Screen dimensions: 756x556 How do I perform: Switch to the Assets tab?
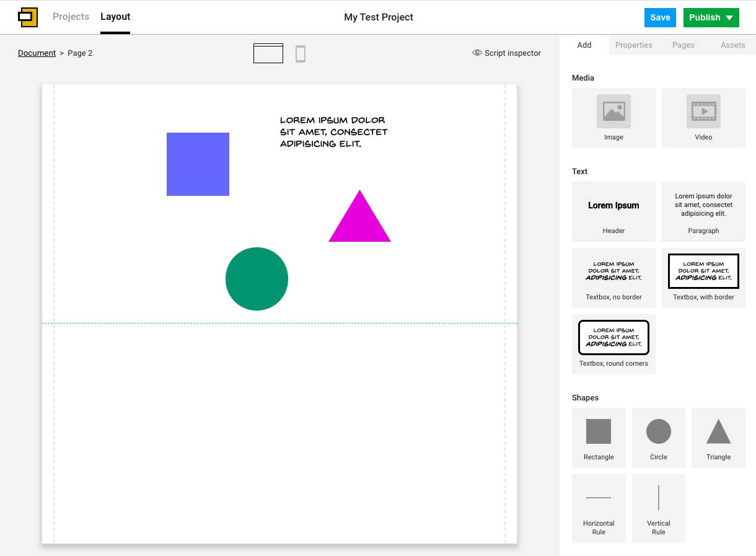pos(732,45)
